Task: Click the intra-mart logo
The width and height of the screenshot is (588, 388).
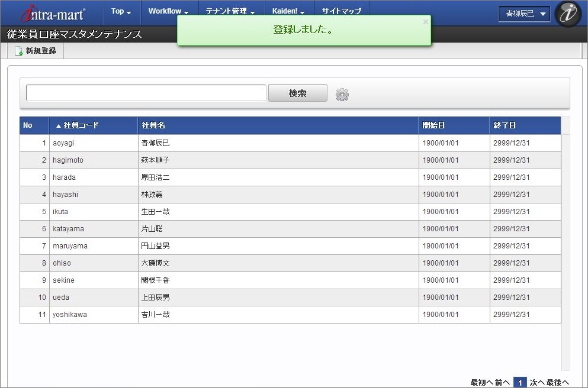Action: click(53, 14)
